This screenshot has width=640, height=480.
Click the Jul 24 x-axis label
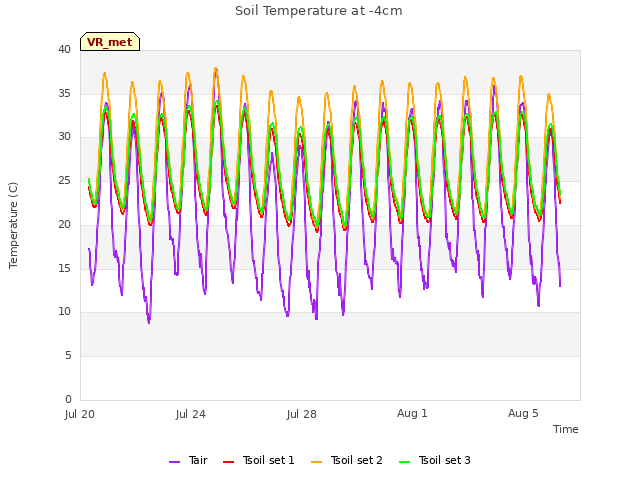tap(191, 414)
